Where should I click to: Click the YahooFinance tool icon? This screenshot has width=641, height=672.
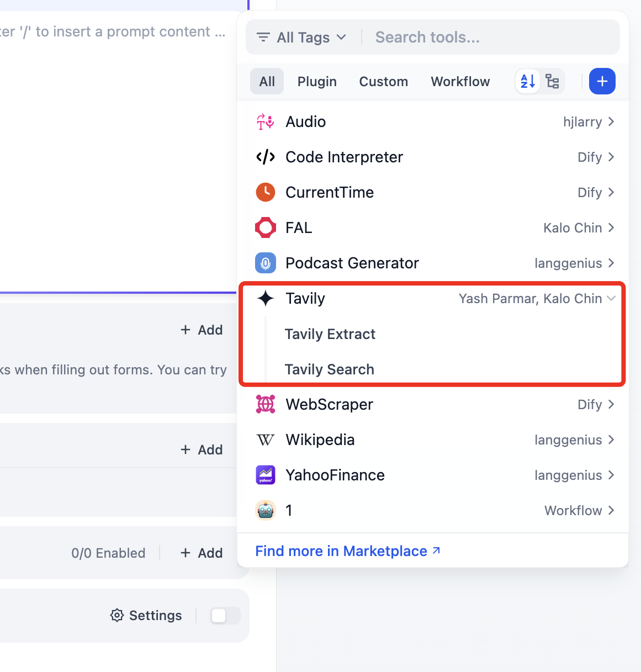click(x=266, y=475)
